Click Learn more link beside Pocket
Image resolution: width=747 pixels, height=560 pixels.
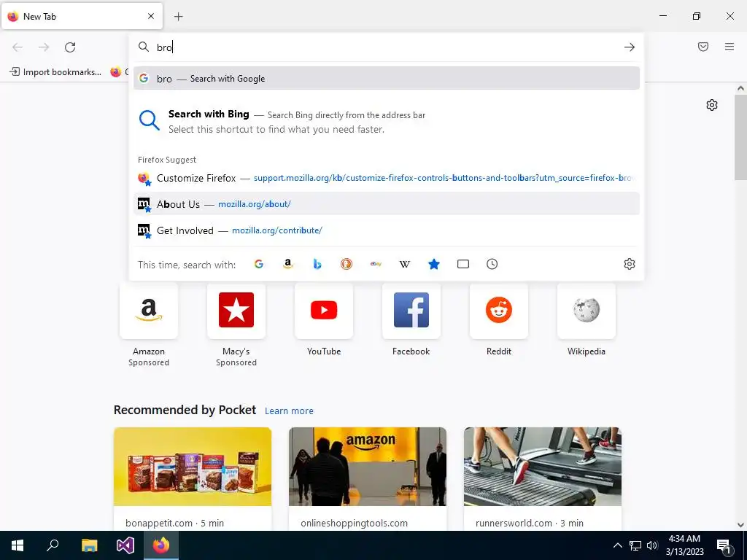pyautogui.click(x=289, y=411)
